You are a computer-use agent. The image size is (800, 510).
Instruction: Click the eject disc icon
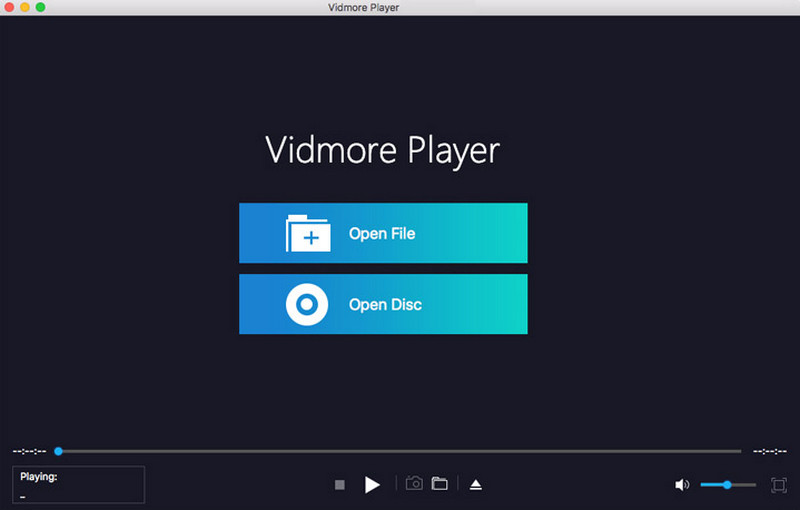click(x=476, y=484)
